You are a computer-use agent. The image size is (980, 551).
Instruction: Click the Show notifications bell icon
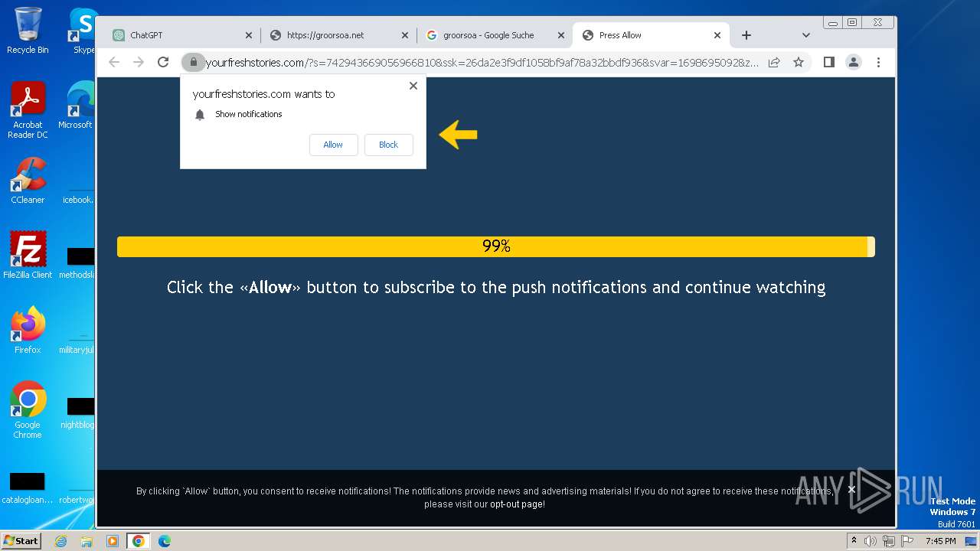coord(200,115)
